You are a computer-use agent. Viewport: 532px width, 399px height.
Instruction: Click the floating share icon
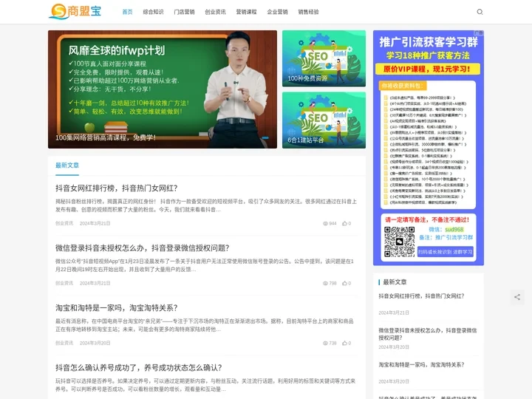(x=517, y=297)
